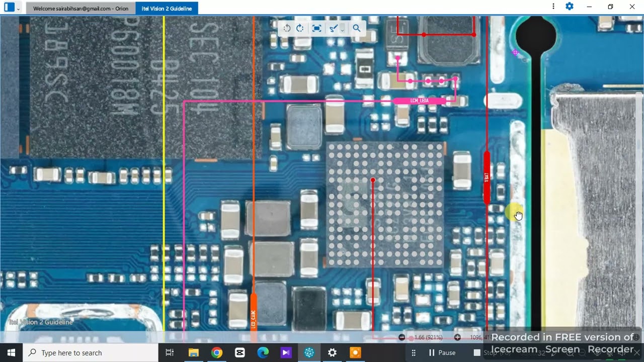Click the LCM_LEDA net label
This screenshot has width=644, height=362.
click(420, 101)
